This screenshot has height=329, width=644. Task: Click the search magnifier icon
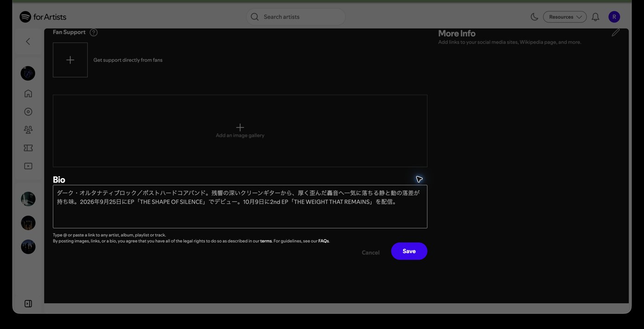pos(255,17)
